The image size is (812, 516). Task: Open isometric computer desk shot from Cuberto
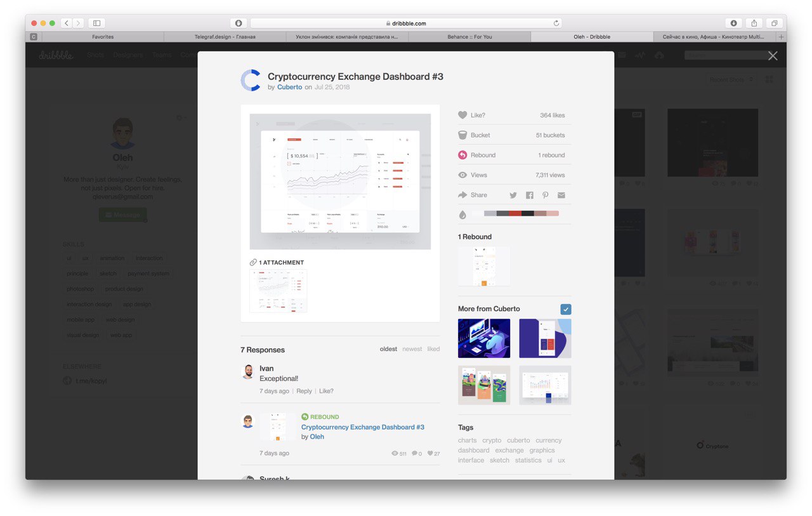pyautogui.click(x=484, y=338)
